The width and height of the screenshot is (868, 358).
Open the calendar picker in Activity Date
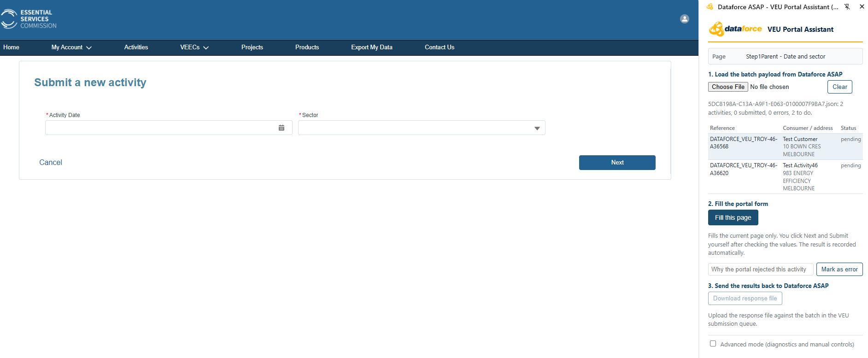click(x=282, y=128)
